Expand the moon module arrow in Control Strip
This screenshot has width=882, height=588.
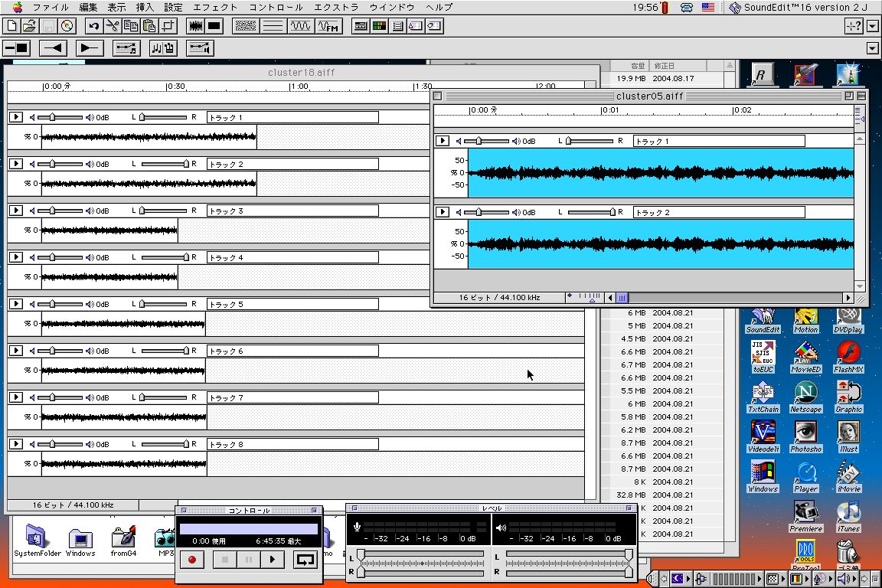click(688, 579)
